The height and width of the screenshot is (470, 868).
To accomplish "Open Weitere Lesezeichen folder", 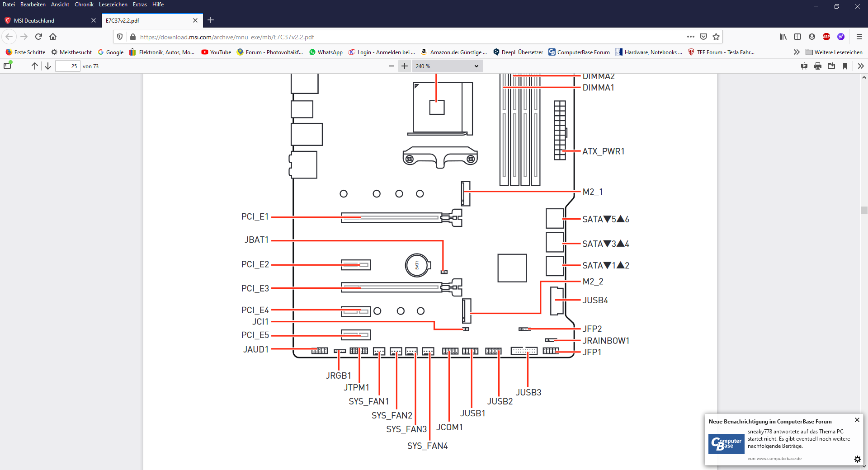I will click(x=834, y=52).
